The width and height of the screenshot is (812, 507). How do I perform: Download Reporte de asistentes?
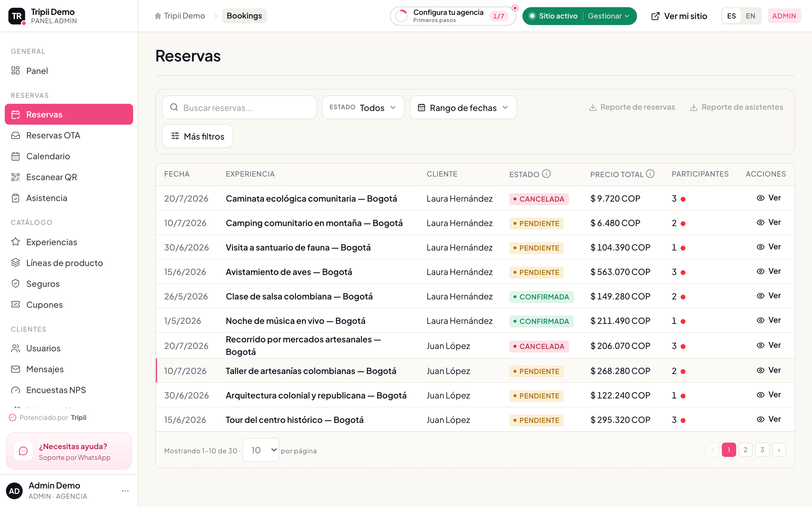[736, 107]
